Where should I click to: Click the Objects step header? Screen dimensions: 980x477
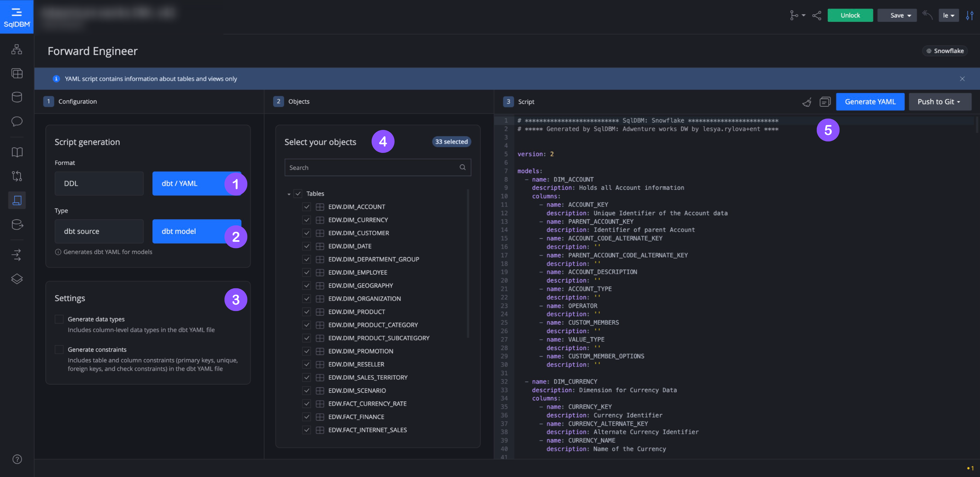tap(291, 101)
